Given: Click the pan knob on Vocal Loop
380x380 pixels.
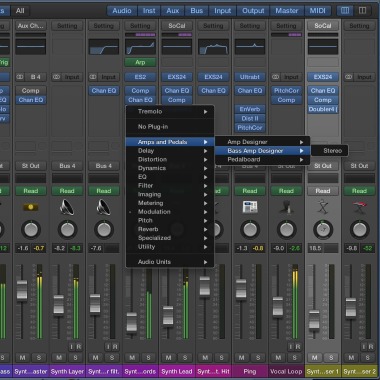Looking at the screenshot, I should click(286, 230).
